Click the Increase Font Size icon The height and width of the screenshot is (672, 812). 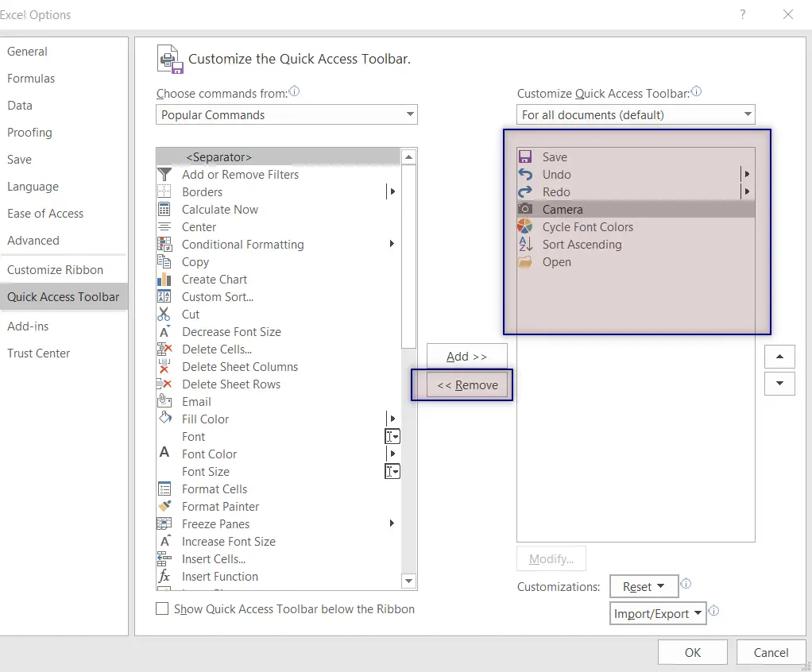click(x=165, y=541)
